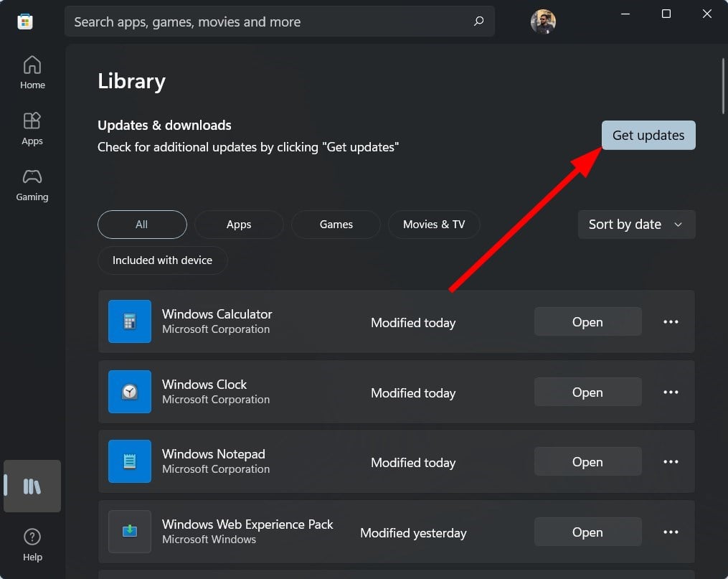This screenshot has width=728, height=579.
Task: Open the Apps section in sidebar
Action: click(32, 128)
